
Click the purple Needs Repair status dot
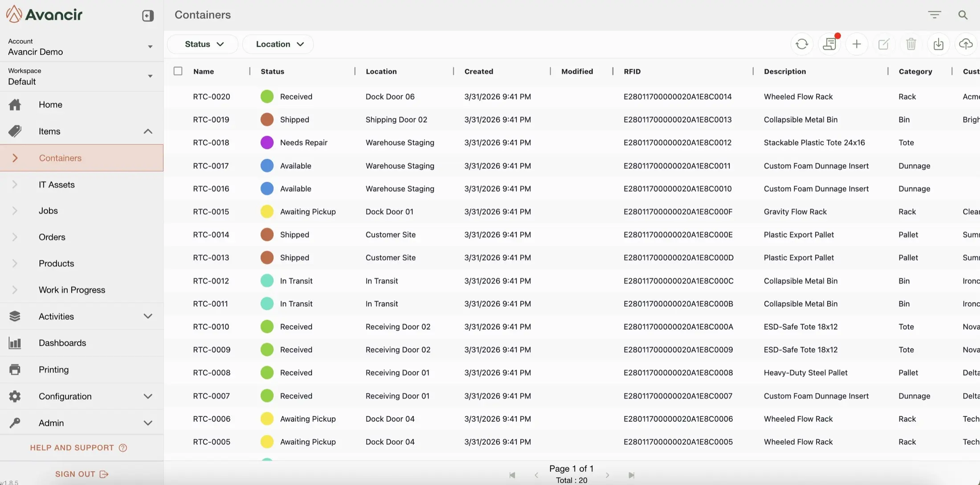pyautogui.click(x=267, y=143)
